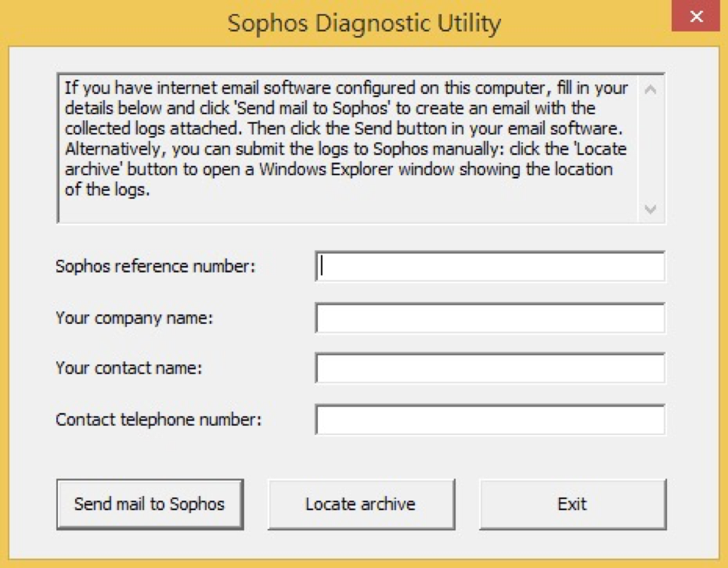Click the Sophos reference number input field

tap(490, 266)
